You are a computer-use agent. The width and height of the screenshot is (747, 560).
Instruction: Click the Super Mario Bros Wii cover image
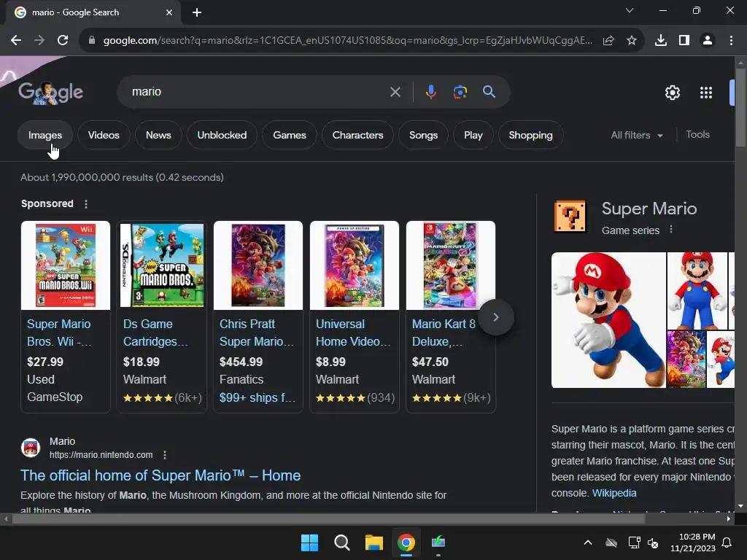[66, 265]
